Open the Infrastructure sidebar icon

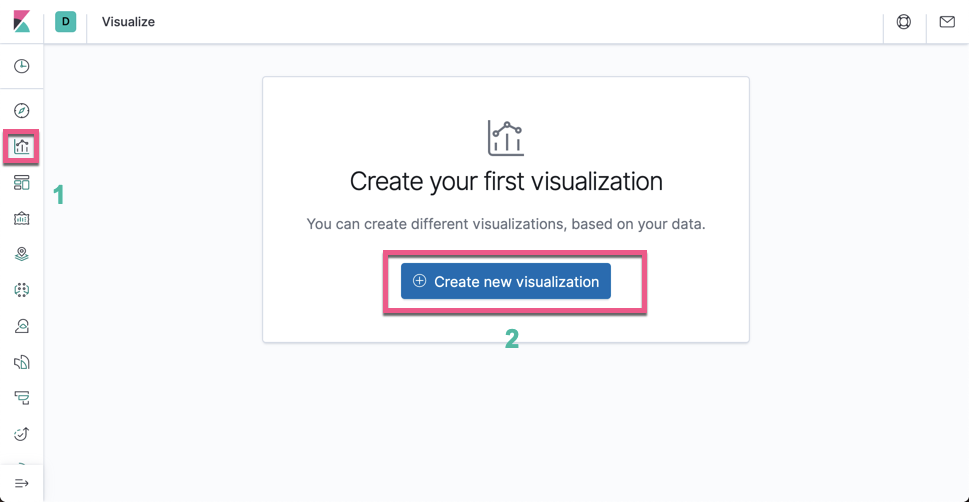tap(22, 326)
